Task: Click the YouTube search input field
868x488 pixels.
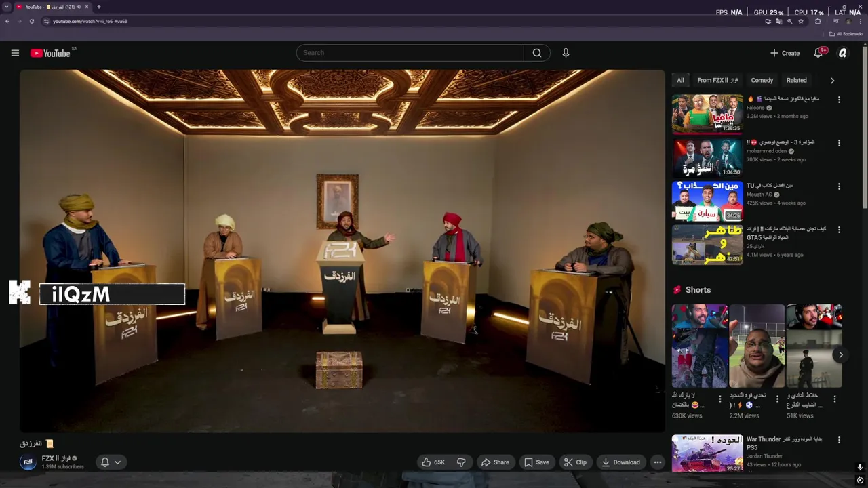Action: click(x=410, y=53)
